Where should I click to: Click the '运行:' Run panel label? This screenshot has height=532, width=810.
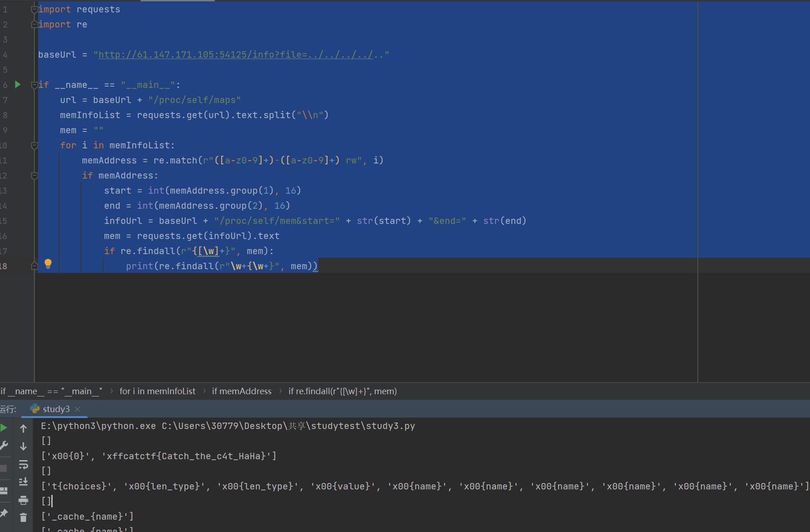[x=8, y=409]
